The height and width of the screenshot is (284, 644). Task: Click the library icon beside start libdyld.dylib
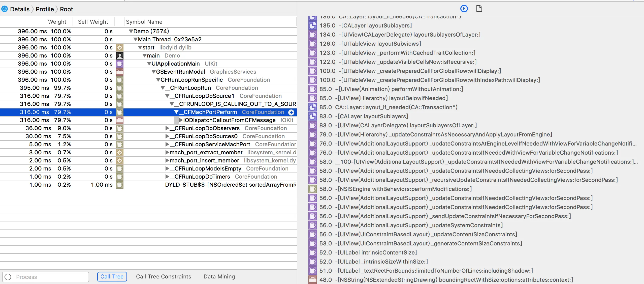point(120,48)
